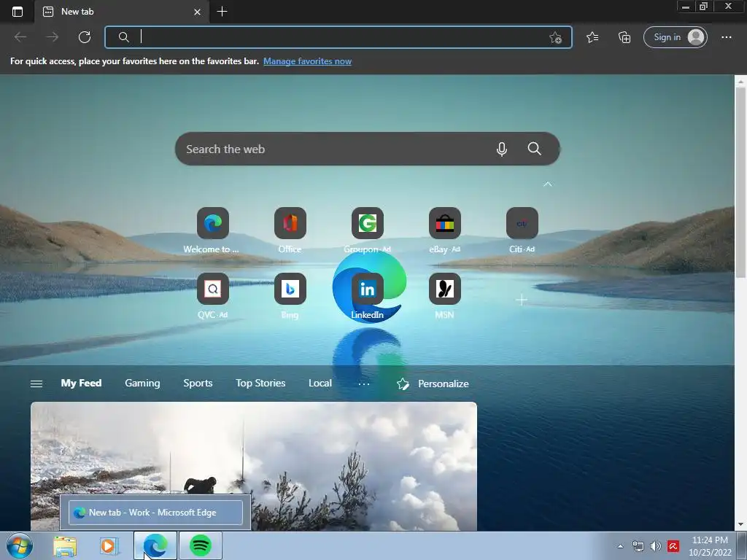Select the My Feed tab

pos(81,384)
